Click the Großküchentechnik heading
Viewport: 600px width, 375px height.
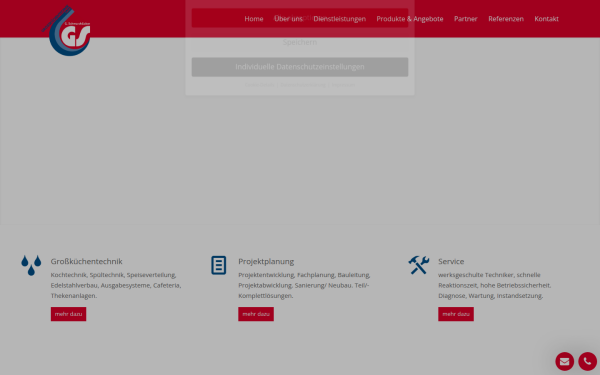coord(86,261)
